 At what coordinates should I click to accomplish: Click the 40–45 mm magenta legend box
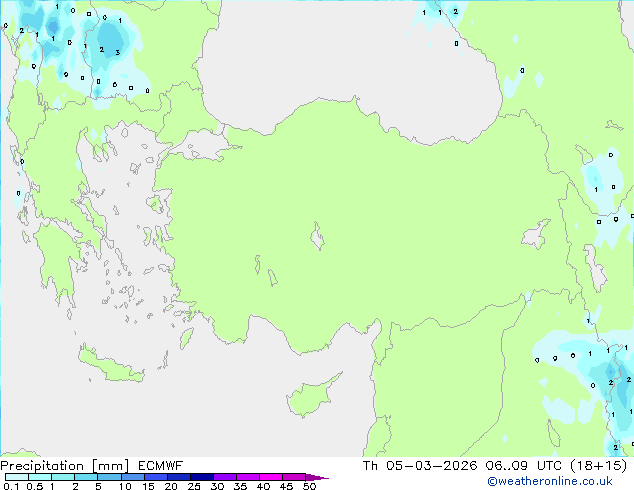271,477
